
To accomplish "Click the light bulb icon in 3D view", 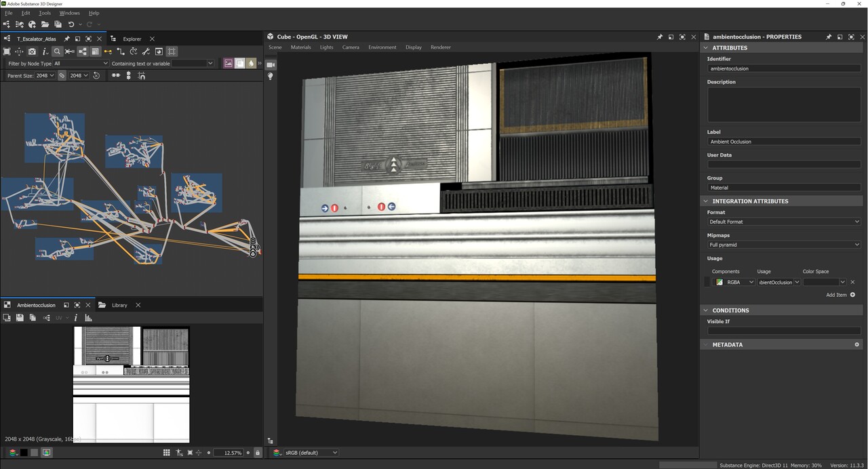I will 271,77.
